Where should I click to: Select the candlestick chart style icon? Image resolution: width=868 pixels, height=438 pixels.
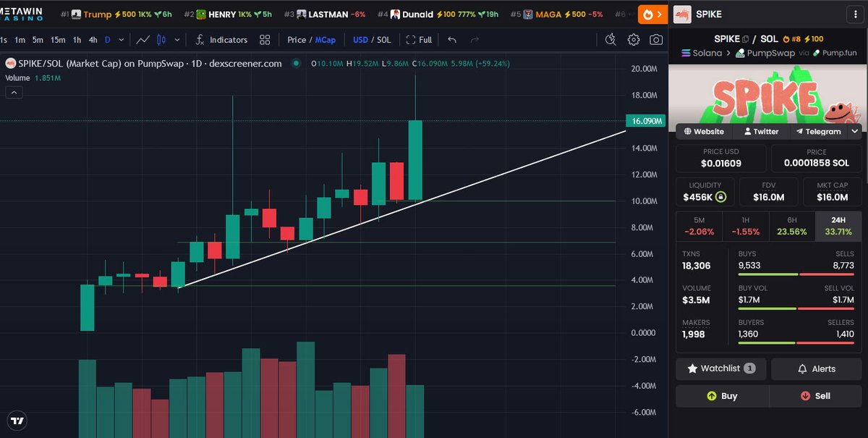pyautogui.click(x=161, y=40)
